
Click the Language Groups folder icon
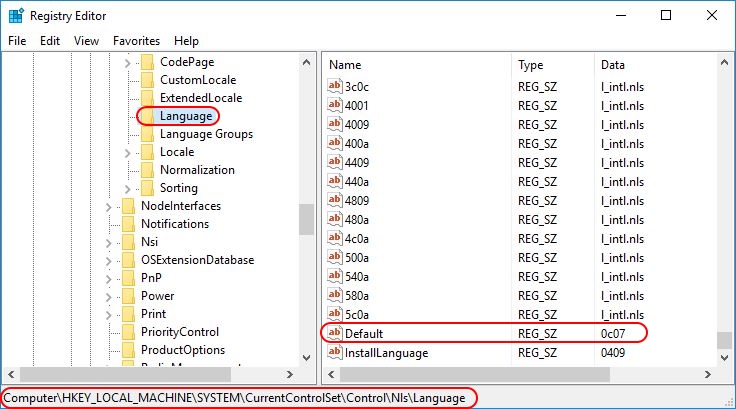[x=147, y=134]
